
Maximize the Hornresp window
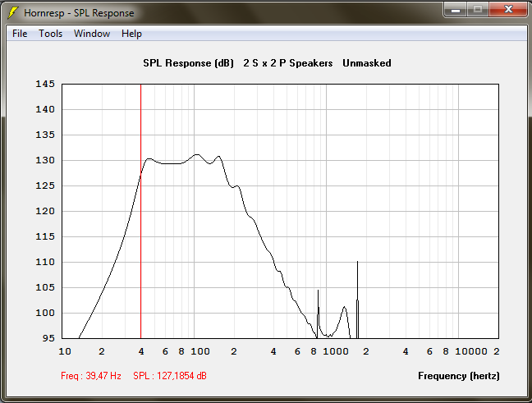[x=477, y=10]
